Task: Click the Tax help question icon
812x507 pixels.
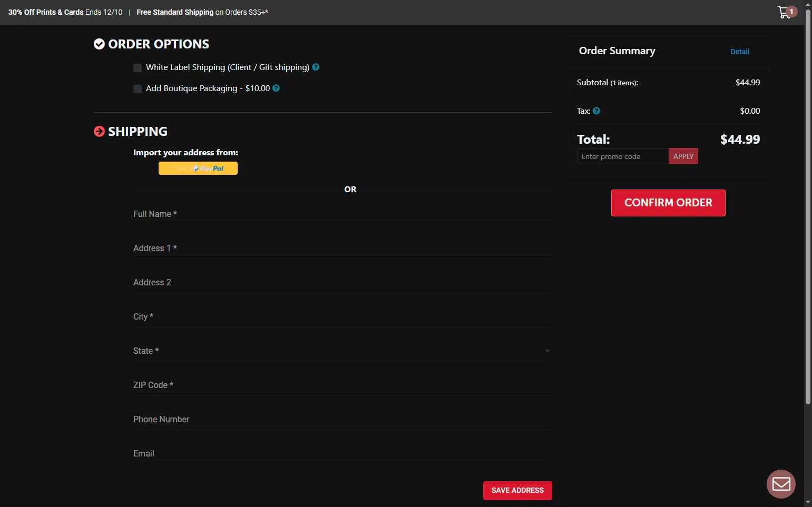Action: click(x=596, y=111)
